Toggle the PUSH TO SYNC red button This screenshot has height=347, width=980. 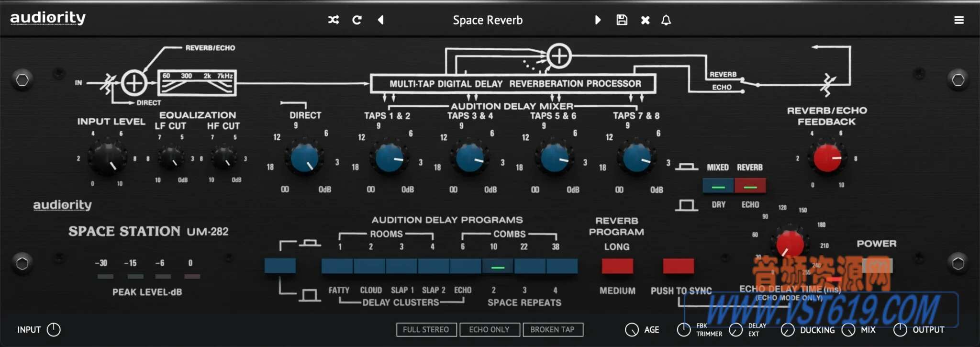(679, 266)
